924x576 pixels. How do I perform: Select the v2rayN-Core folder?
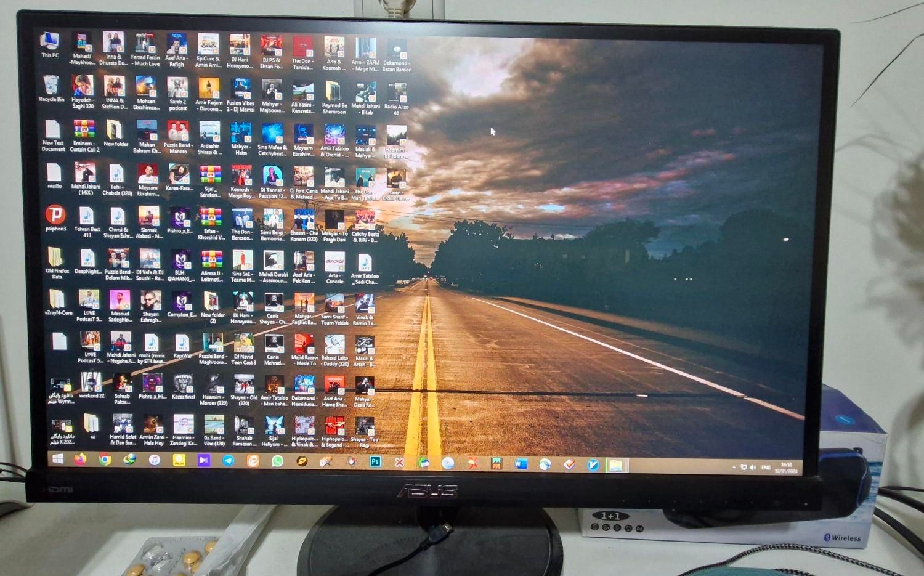click(58, 303)
